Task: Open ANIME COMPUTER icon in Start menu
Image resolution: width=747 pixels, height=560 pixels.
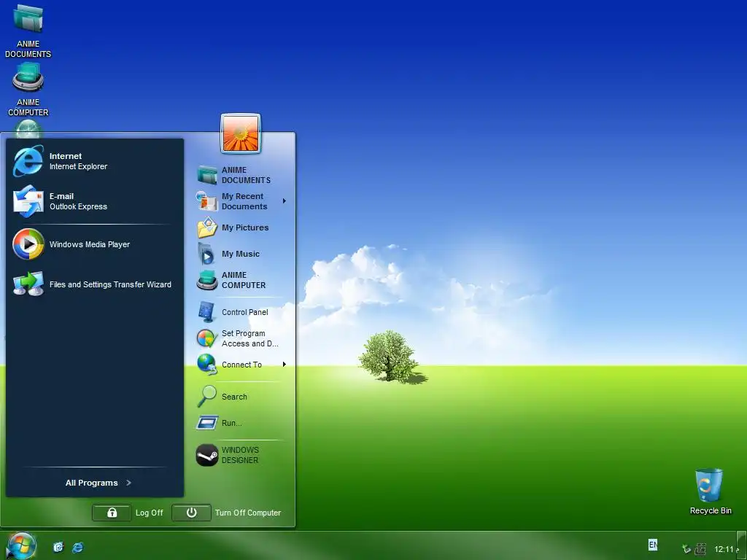Action: point(207,280)
